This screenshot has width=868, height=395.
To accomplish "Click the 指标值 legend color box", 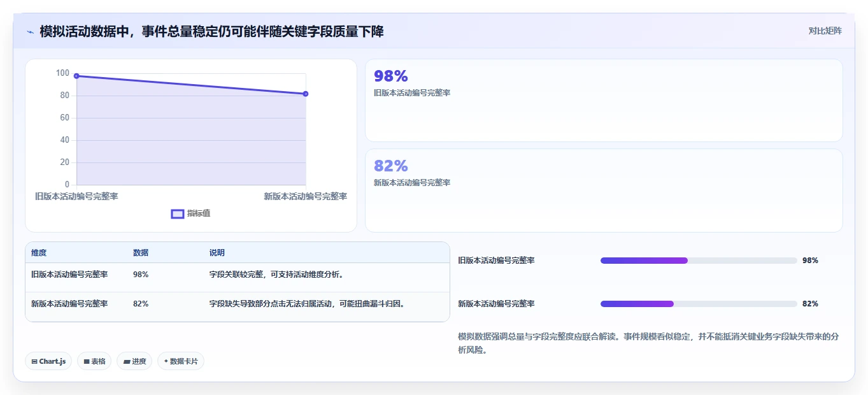I will pyautogui.click(x=178, y=213).
